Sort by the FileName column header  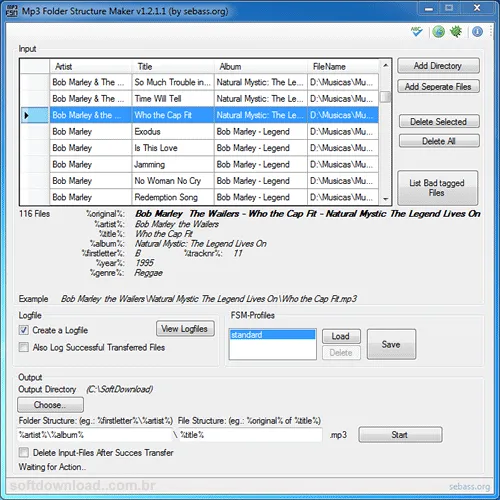(x=343, y=66)
